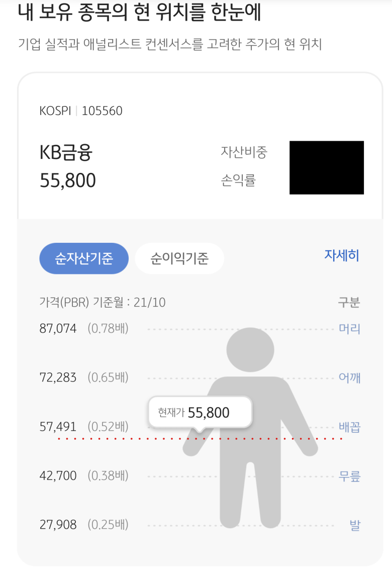The image size is (392, 574).
Task: Click the 배꼽 level label
Action: pyautogui.click(x=349, y=427)
